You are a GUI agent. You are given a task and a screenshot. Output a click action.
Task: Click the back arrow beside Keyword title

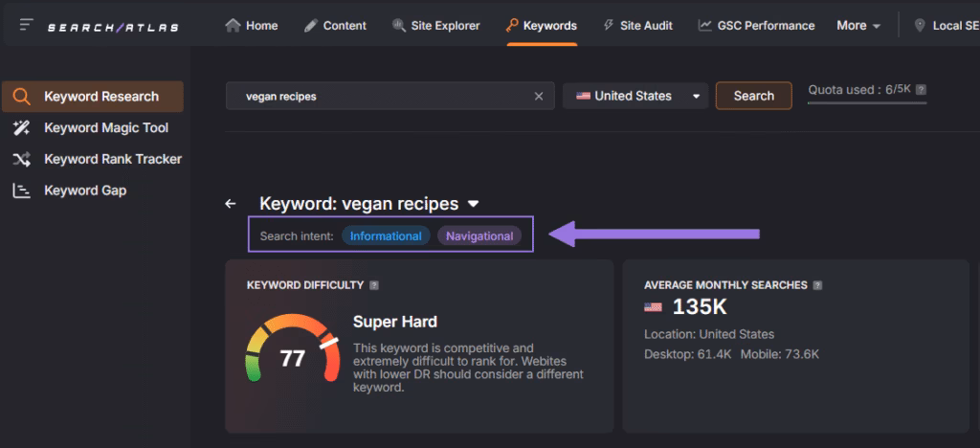click(x=230, y=204)
